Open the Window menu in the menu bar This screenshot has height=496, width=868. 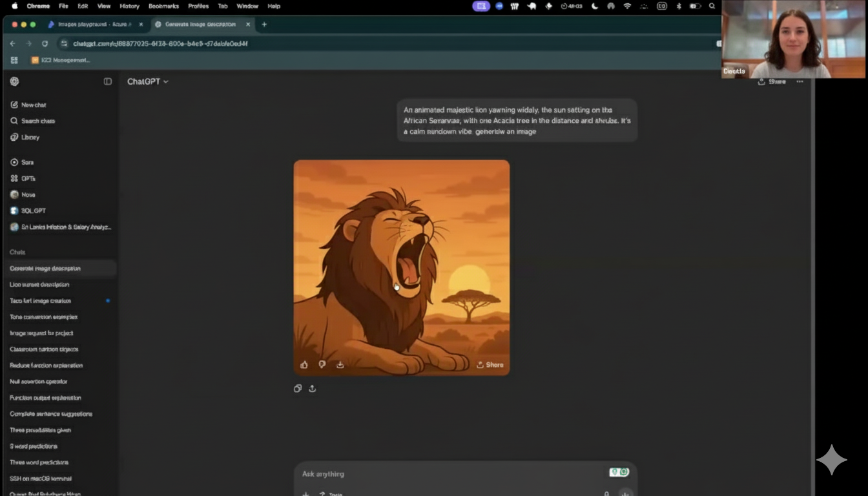point(247,6)
